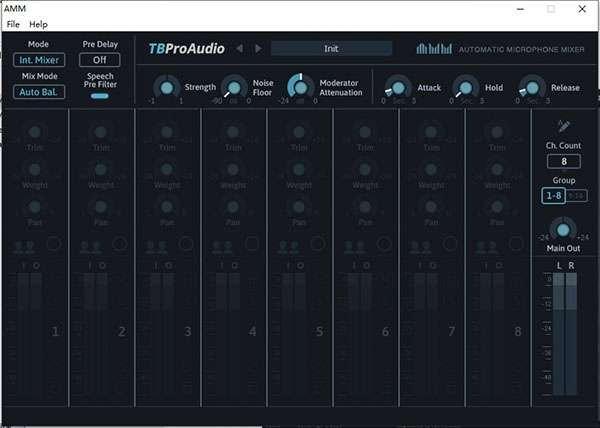Image resolution: width=600 pixels, height=428 pixels.
Task: Click the Release knob
Action: coord(532,88)
